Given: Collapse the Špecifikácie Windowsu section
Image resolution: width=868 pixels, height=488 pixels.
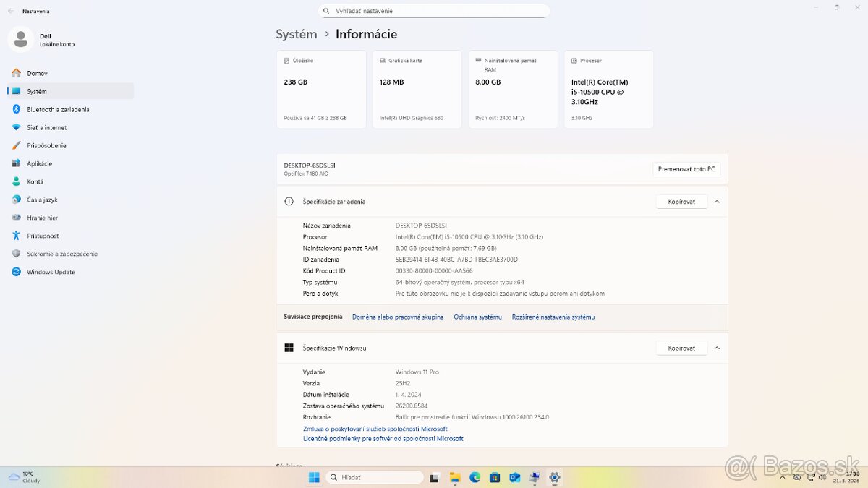Looking at the screenshot, I should (717, 348).
